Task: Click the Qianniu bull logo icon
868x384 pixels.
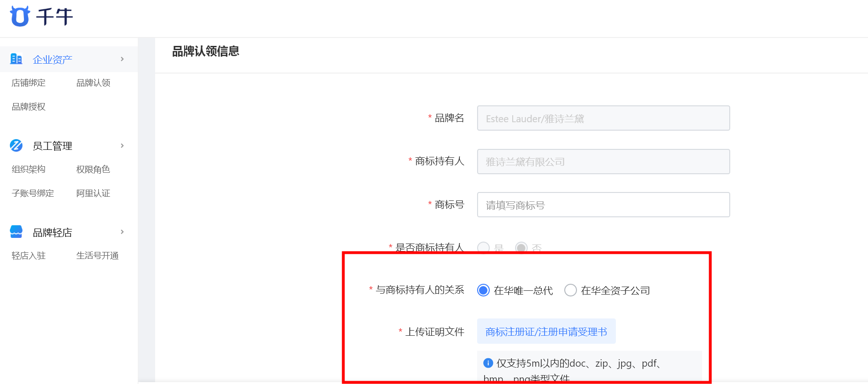Action: tap(20, 16)
